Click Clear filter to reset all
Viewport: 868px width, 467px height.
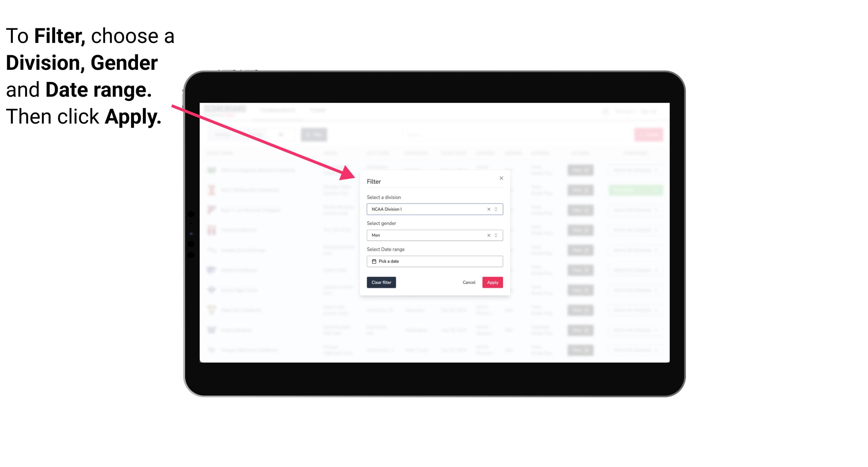381,283
